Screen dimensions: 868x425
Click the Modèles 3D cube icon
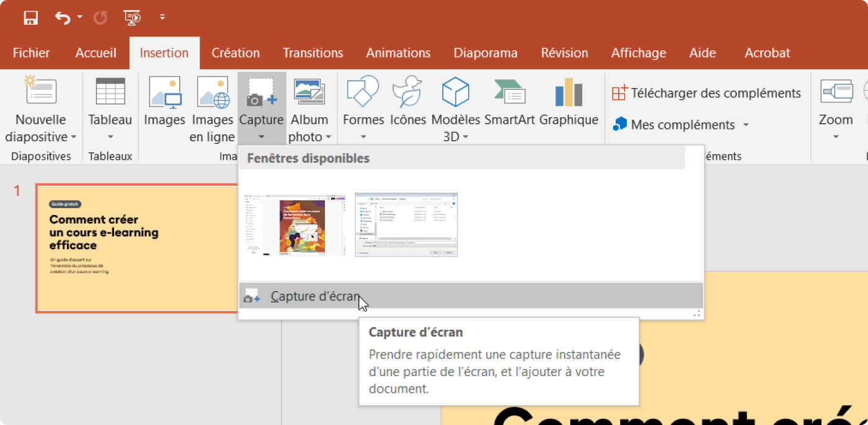click(x=456, y=92)
